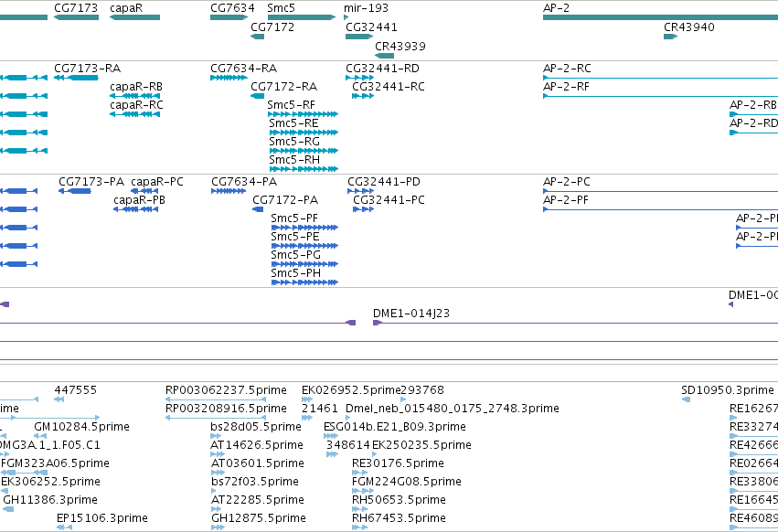Open the CG7172 gene label
This screenshot has width=778, height=532.
(x=272, y=27)
